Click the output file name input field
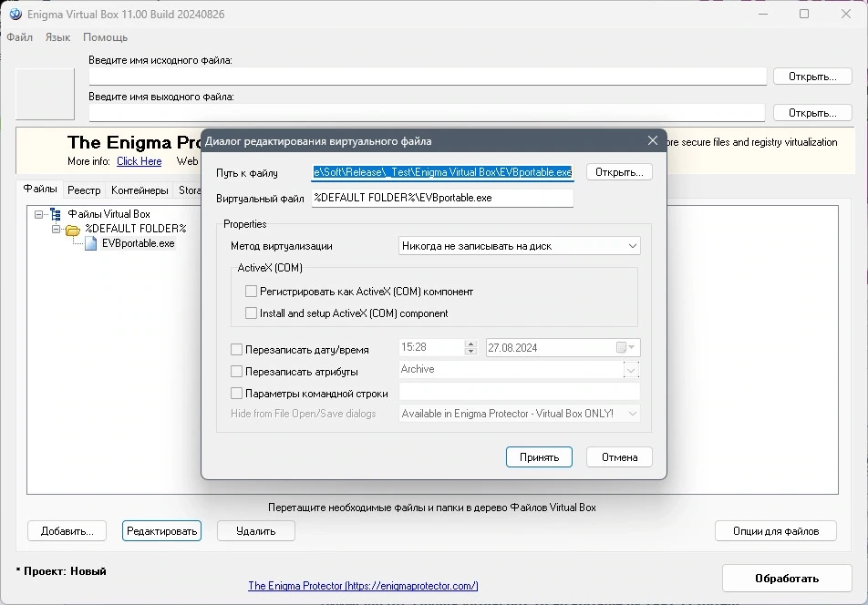Viewport: 868px width, 605px height. pos(427,113)
